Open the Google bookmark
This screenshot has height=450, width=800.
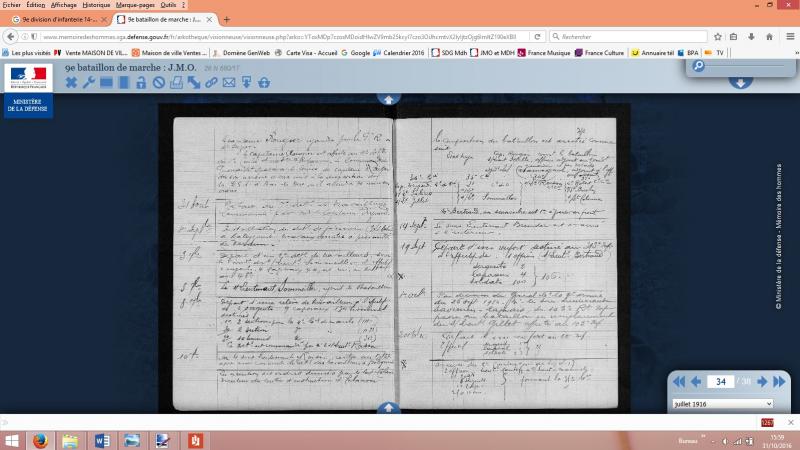coord(356,53)
